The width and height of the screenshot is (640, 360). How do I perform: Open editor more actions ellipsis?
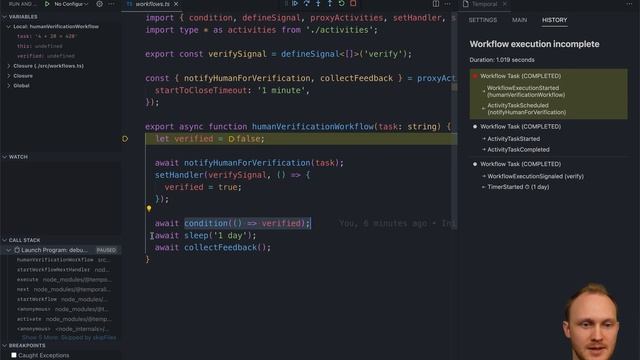coord(448,4)
